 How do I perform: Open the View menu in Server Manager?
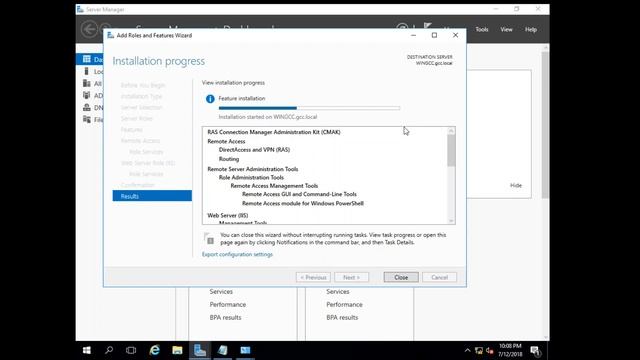(506, 29)
